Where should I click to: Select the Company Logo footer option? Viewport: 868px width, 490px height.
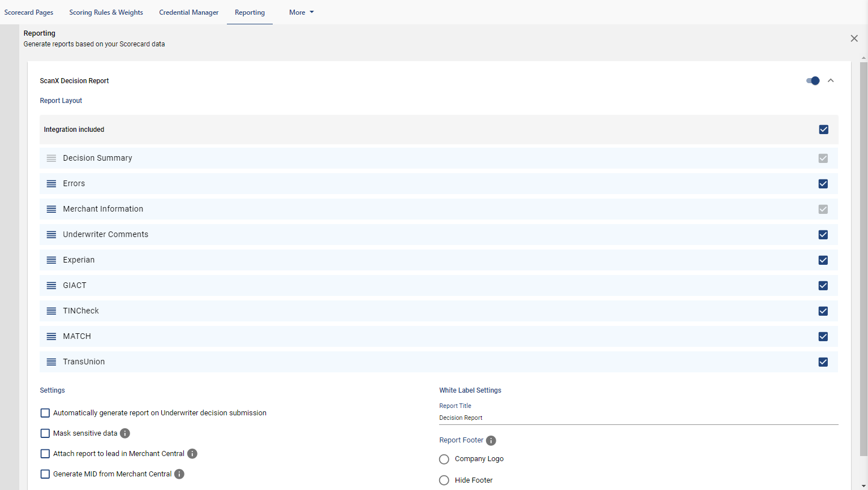pos(444,459)
